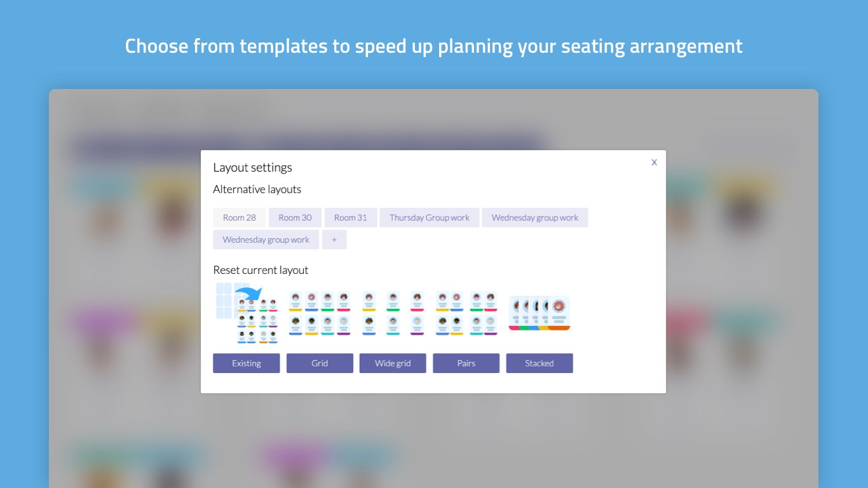
Task: Select the Grid layout preview image
Action: click(320, 313)
